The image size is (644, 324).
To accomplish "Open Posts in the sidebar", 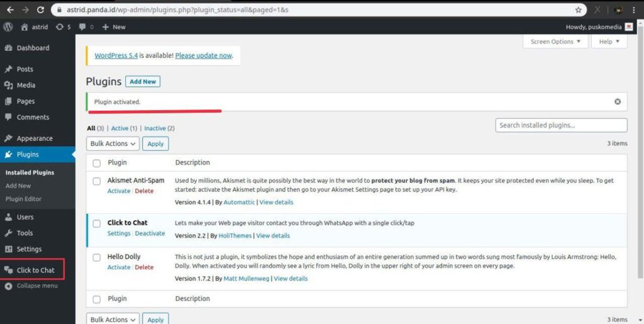I will 25,69.
